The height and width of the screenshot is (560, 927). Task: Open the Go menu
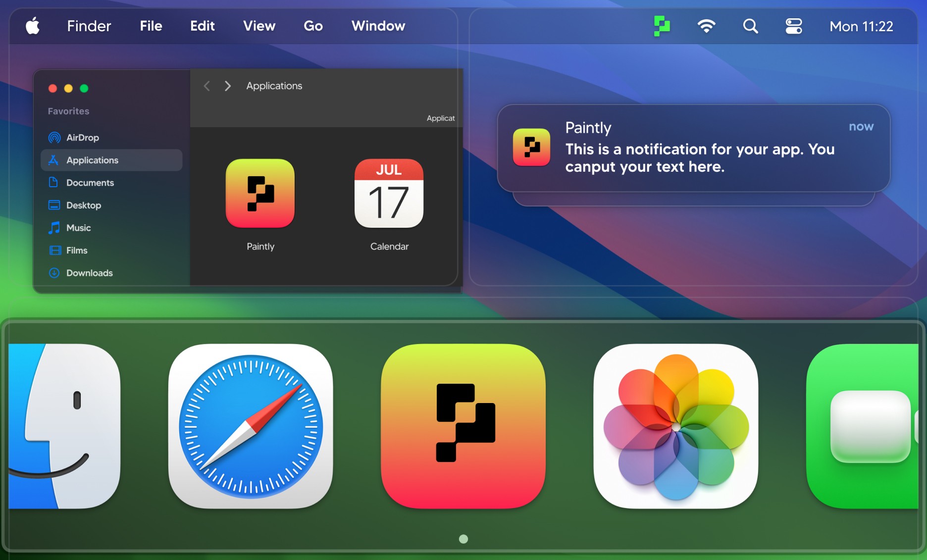pyautogui.click(x=313, y=26)
